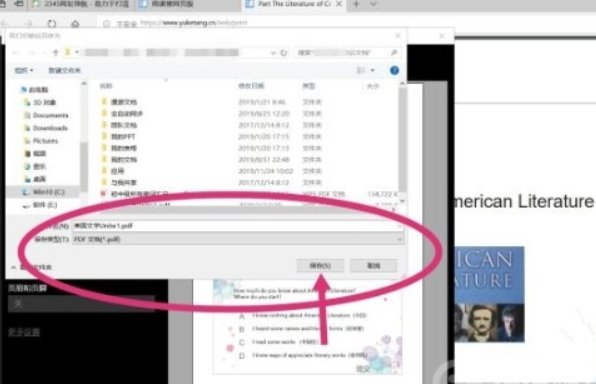Switch to the 2345网址导航 browser tab

point(81,4)
